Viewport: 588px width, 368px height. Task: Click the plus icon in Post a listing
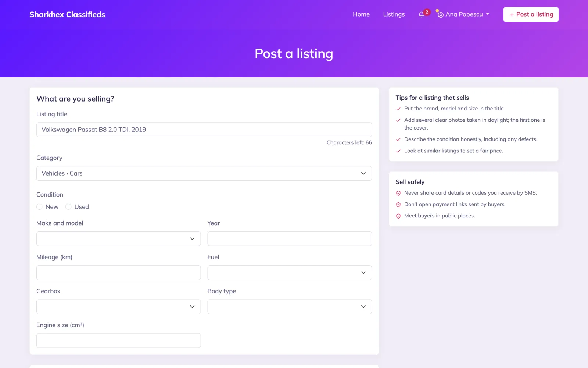click(512, 15)
